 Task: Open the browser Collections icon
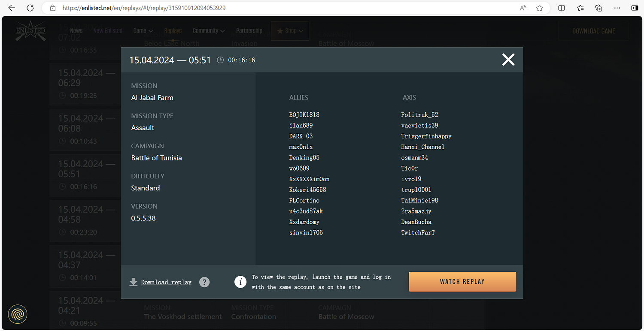point(599,8)
